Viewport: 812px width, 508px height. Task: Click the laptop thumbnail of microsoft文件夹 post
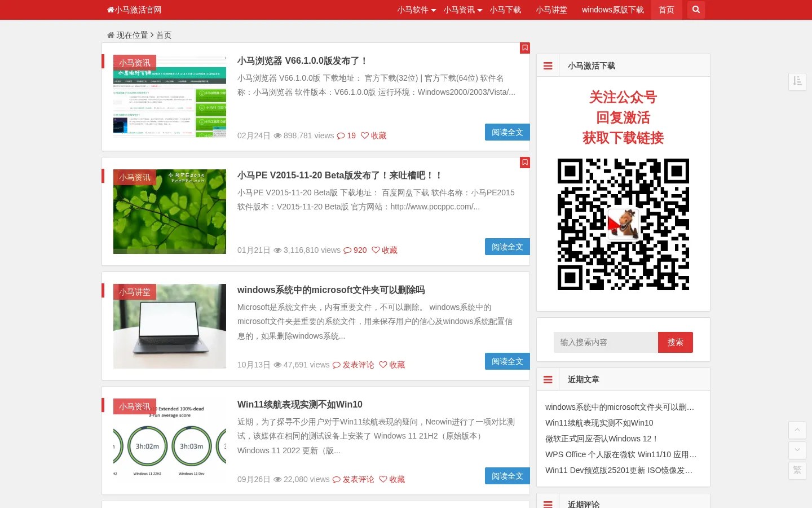pyautogui.click(x=170, y=326)
